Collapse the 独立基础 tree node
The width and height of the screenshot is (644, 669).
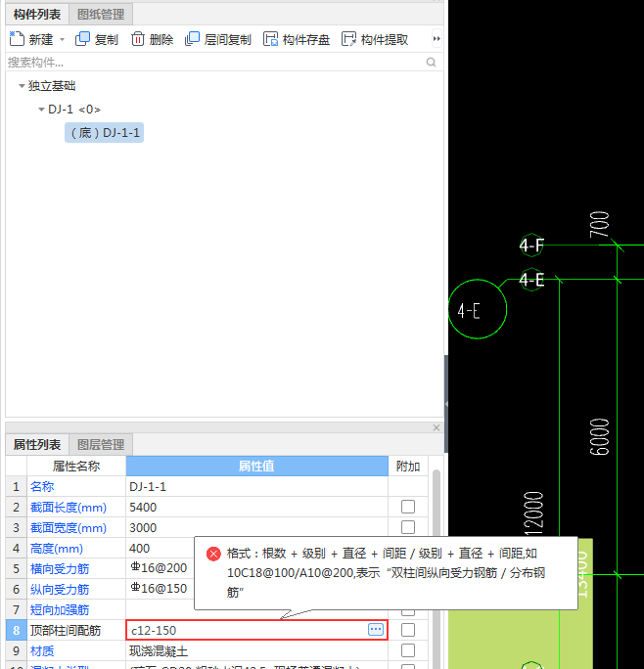pos(22,86)
